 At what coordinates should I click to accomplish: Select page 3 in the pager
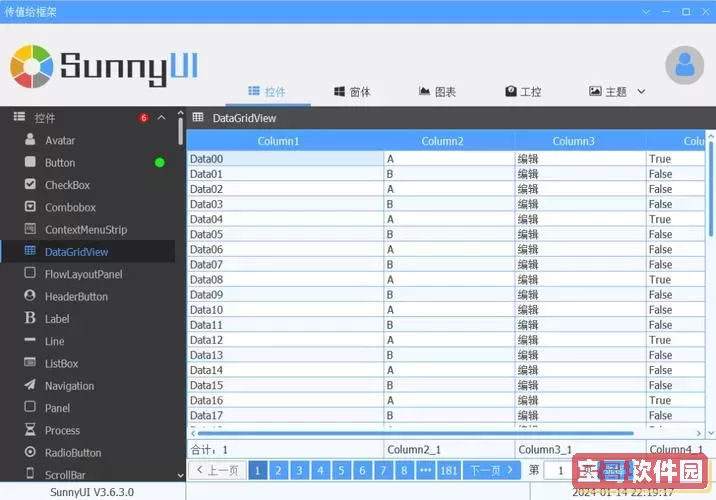point(300,470)
